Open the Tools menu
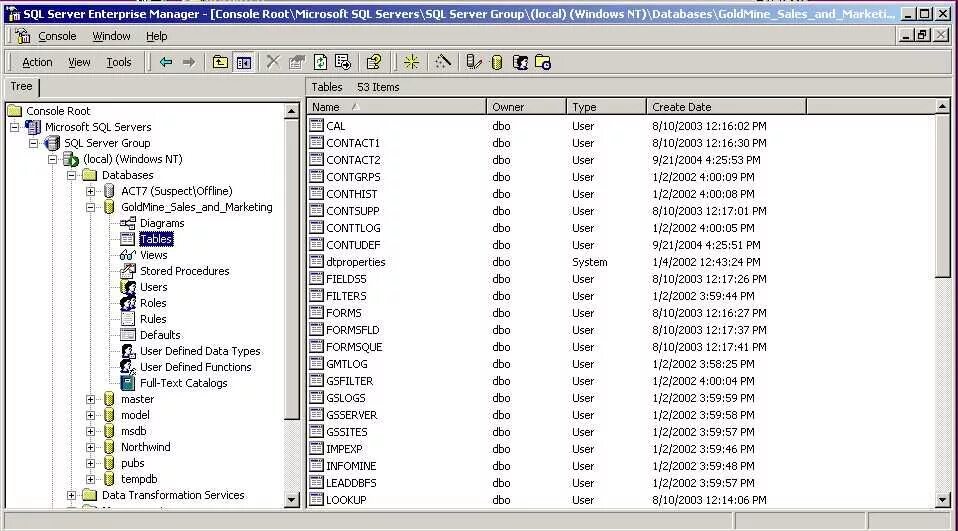 click(x=119, y=62)
